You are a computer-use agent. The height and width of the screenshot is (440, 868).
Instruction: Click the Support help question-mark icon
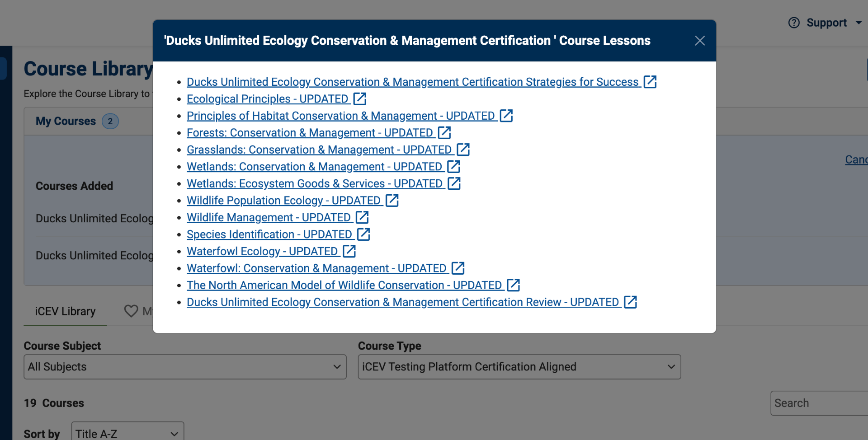(x=794, y=23)
